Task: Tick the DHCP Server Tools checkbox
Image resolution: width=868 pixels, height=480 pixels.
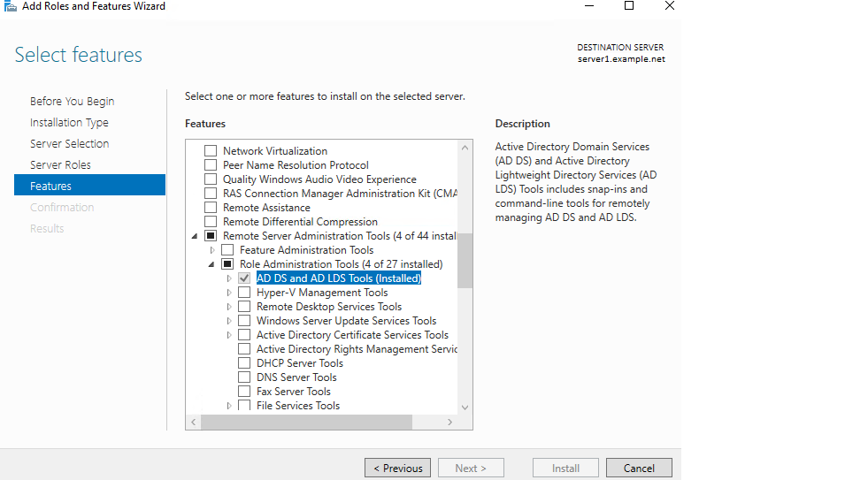Action: pos(244,363)
